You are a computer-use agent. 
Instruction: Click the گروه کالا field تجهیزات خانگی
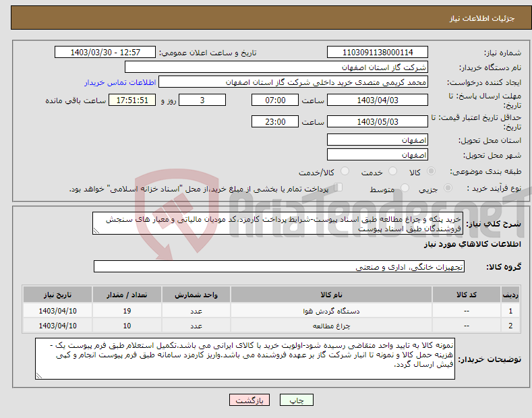279,266
